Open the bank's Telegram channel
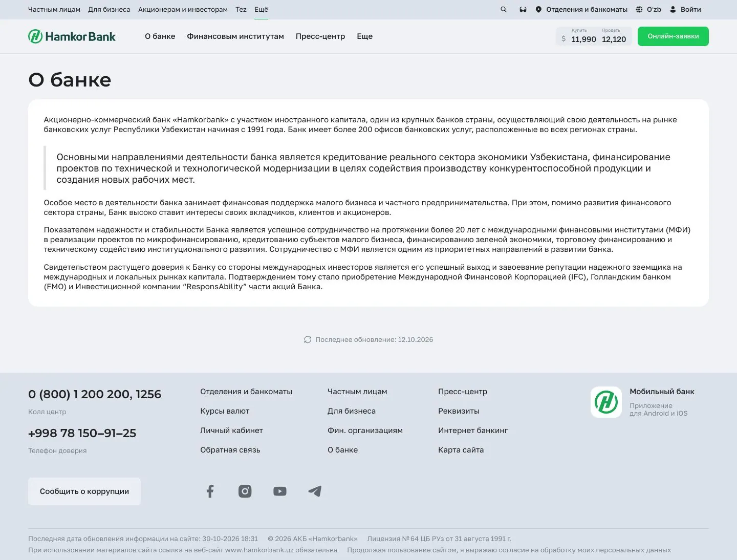The image size is (737, 560). click(x=315, y=491)
